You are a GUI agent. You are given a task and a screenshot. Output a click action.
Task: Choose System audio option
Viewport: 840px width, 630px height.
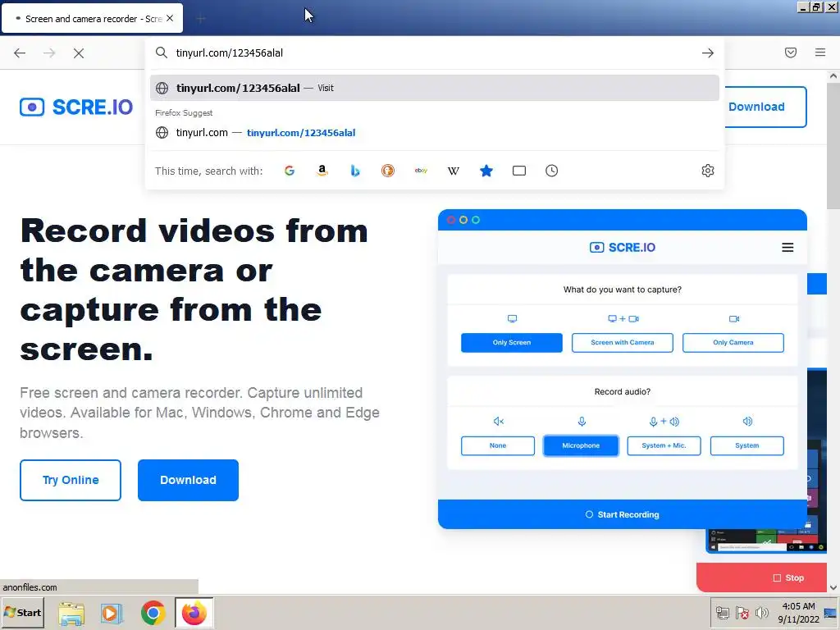(x=746, y=445)
